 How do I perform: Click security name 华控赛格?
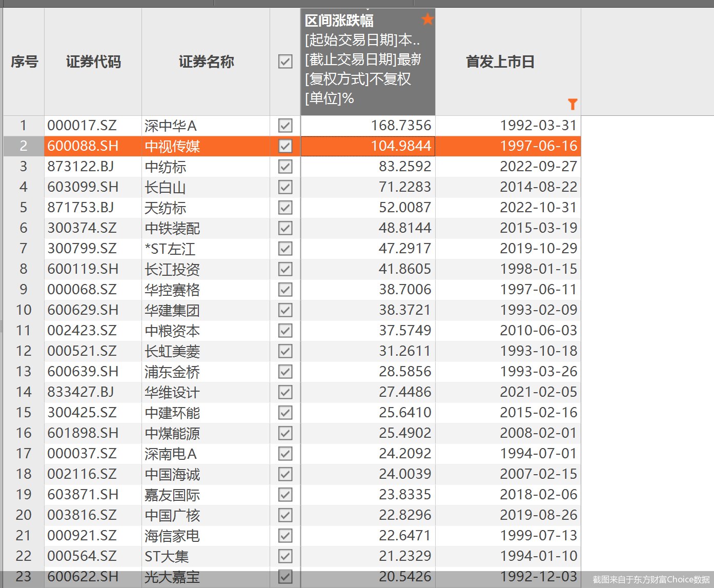click(x=172, y=290)
